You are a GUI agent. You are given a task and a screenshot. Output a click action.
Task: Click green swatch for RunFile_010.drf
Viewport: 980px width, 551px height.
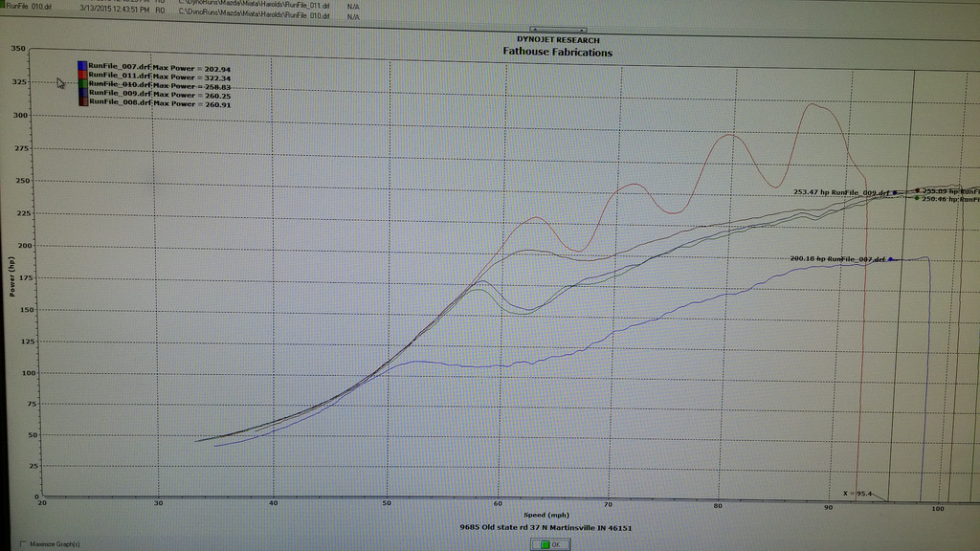click(x=83, y=84)
